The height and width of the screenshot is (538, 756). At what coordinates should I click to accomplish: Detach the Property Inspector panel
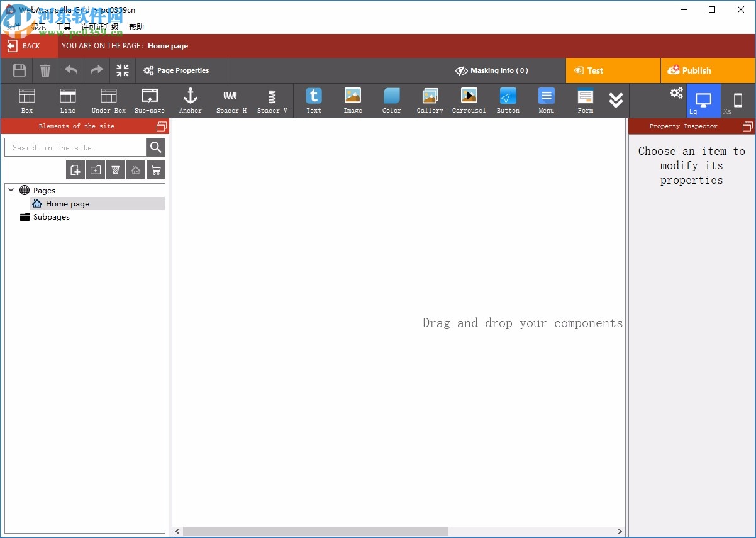coord(748,126)
